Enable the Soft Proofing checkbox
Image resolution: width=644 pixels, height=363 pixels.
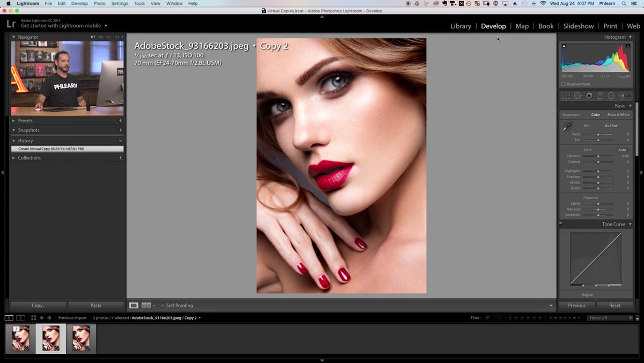162,306
